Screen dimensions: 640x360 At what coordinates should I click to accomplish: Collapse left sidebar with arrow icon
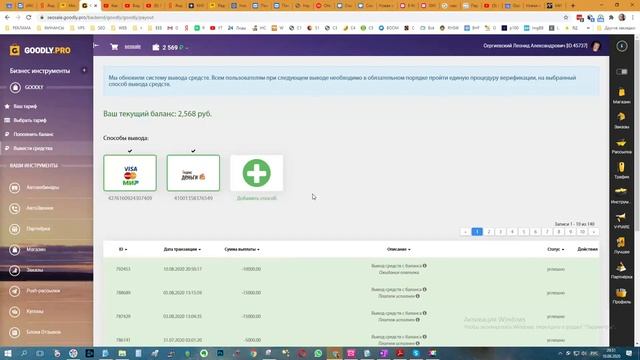tap(96, 45)
